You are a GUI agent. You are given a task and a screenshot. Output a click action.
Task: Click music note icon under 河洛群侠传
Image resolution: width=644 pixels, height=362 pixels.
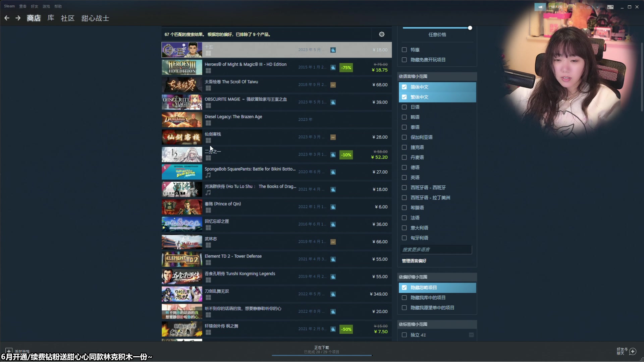pyautogui.click(x=208, y=193)
